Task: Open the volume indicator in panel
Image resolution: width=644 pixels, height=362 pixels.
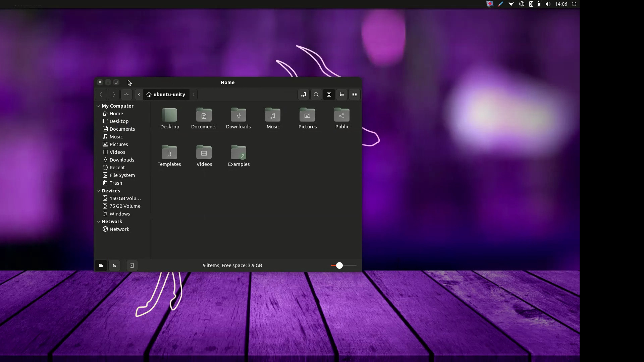Action: [548, 4]
